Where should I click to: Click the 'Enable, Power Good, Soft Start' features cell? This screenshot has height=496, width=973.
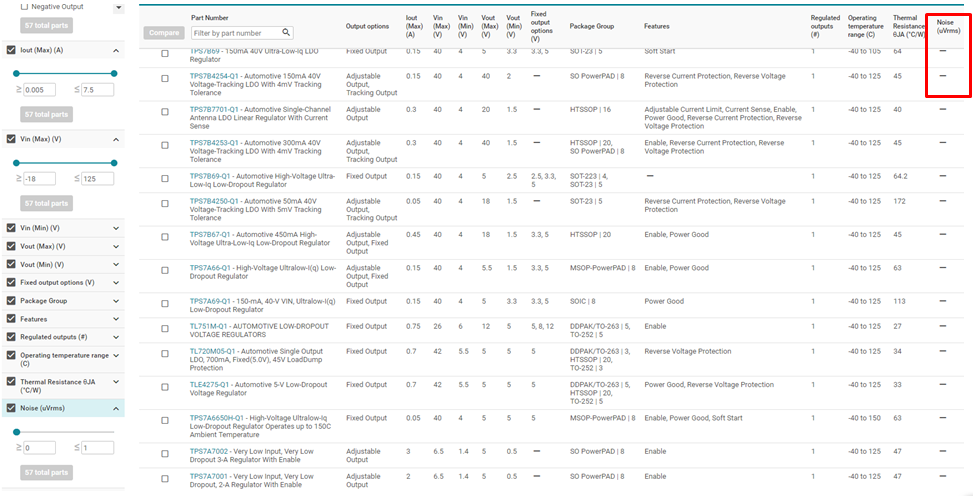[x=693, y=418]
